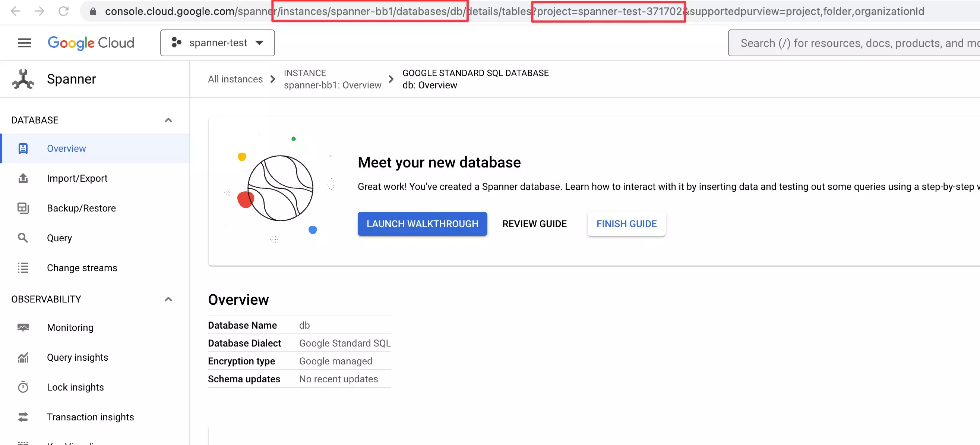Click the LAUNCH WALKTHROUGH button
Image resolution: width=980 pixels, height=445 pixels.
tap(422, 224)
